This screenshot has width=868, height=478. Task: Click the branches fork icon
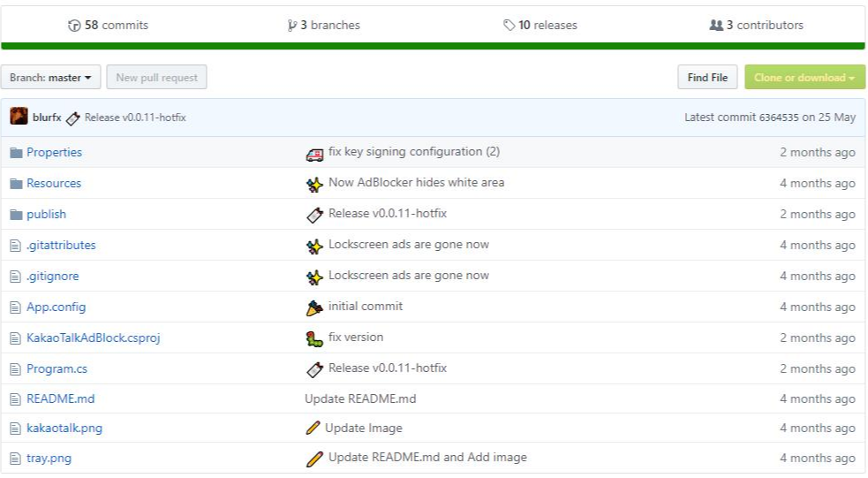pos(291,26)
